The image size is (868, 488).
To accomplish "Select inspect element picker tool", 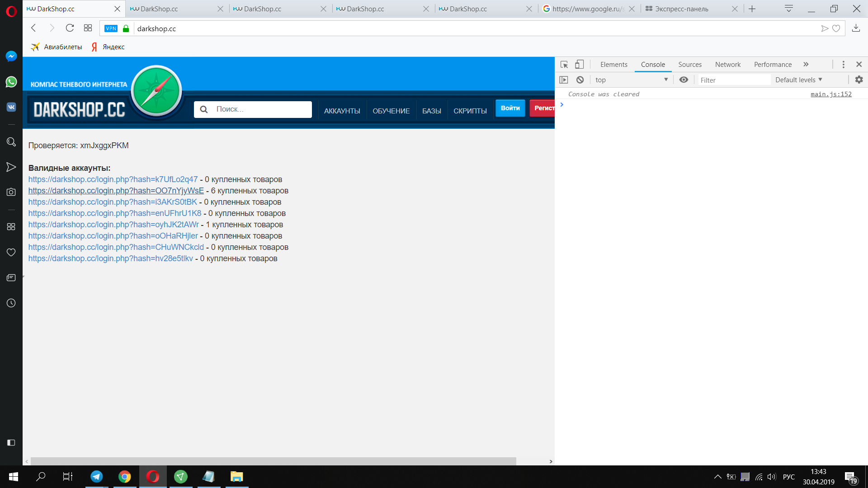I will pos(564,65).
